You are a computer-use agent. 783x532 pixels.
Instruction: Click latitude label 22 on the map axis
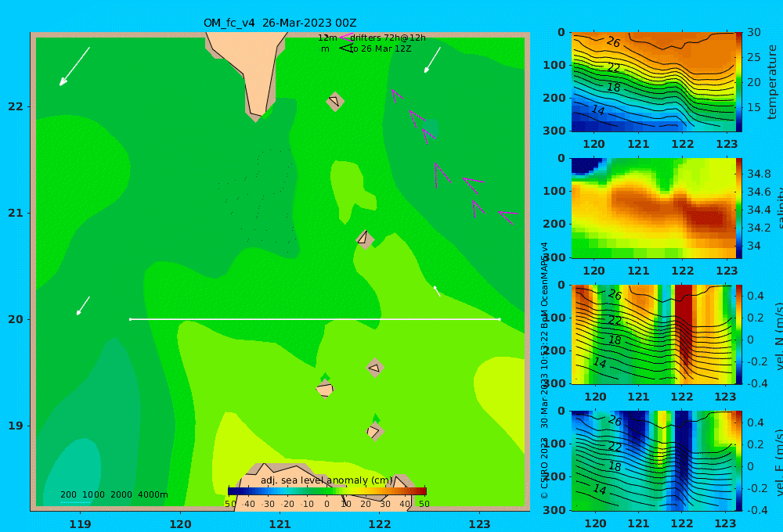(x=16, y=106)
